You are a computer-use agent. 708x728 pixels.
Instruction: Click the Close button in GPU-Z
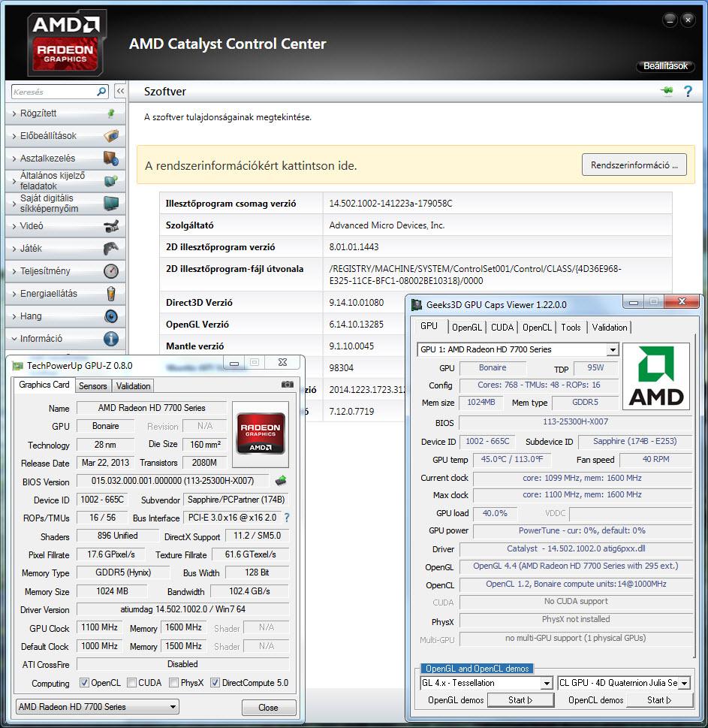click(269, 708)
